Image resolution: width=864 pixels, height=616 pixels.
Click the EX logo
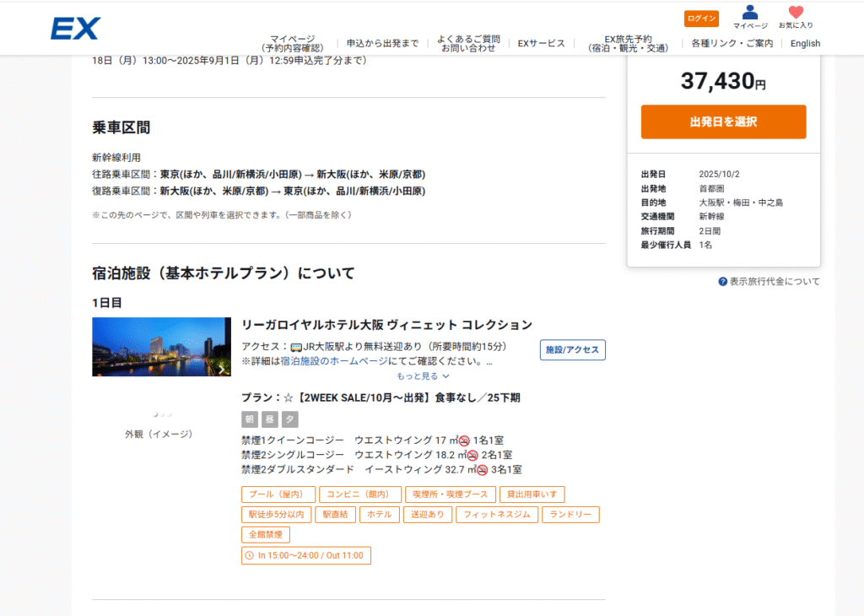(x=75, y=29)
